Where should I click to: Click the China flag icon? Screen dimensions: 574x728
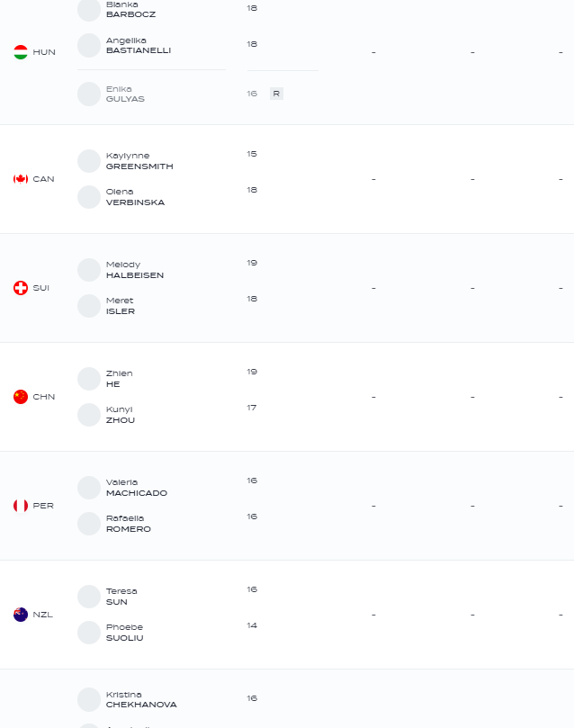tap(21, 397)
